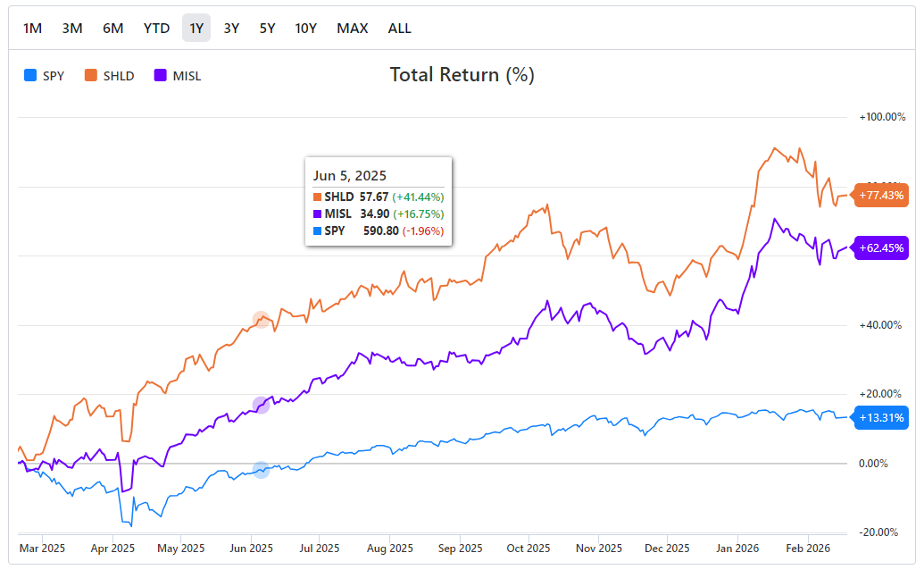Click the orange SHLD legend swatch
The image size is (924, 578).
click(x=91, y=76)
